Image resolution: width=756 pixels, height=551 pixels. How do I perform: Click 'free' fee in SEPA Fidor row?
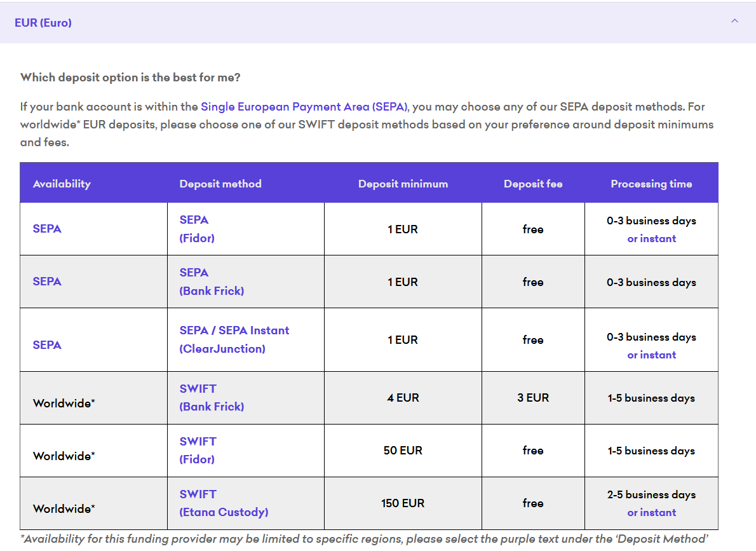point(533,229)
